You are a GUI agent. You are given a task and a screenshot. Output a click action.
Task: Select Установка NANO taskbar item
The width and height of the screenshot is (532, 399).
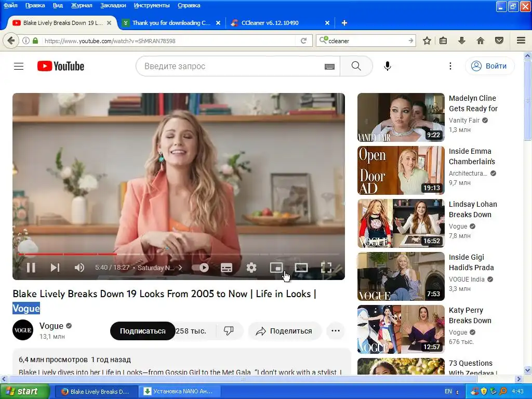[x=180, y=392]
